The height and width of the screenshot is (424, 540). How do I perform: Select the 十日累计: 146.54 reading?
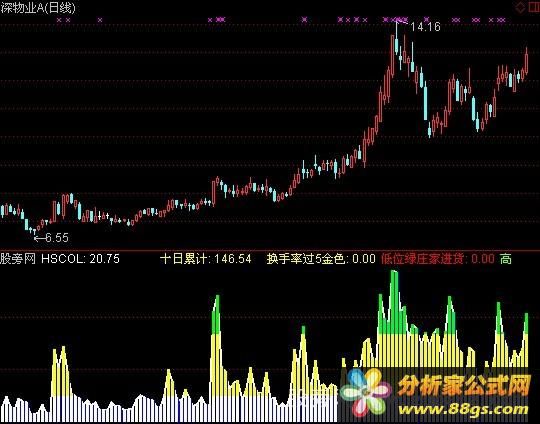(206, 259)
